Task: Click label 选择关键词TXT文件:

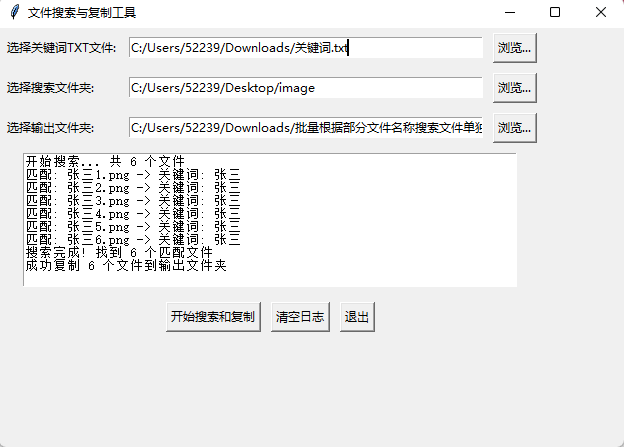Action: pyautogui.click(x=61, y=48)
